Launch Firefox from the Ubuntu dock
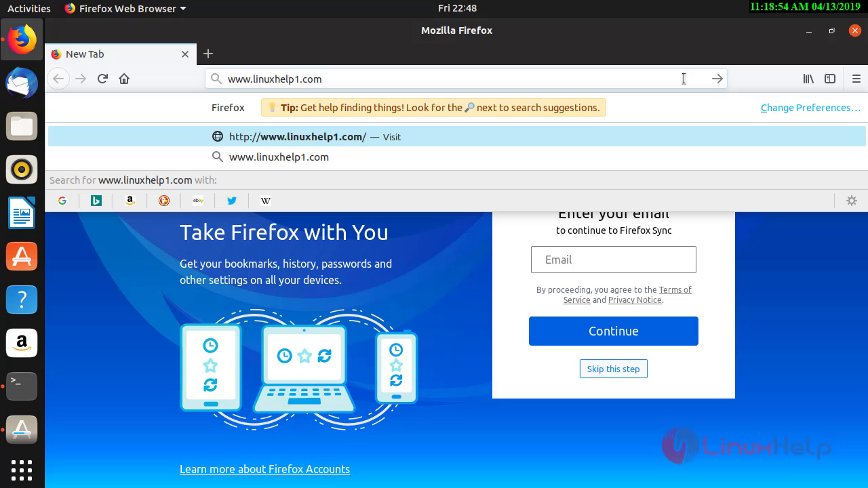 click(22, 39)
